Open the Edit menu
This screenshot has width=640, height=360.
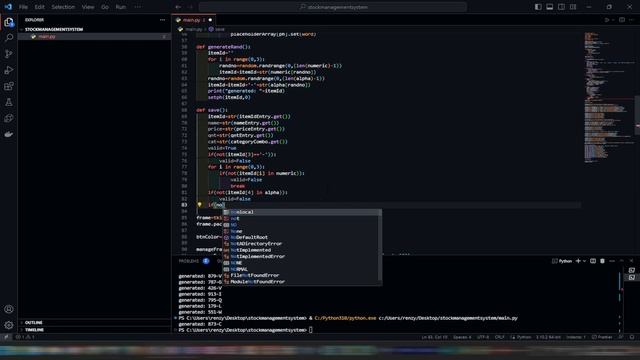tap(39, 7)
